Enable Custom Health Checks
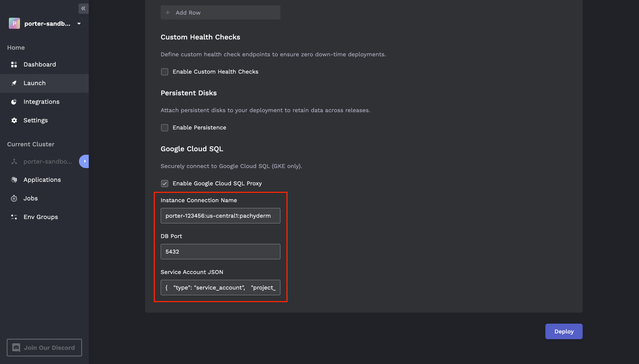The height and width of the screenshot is (364, 639). coord(164,72)
